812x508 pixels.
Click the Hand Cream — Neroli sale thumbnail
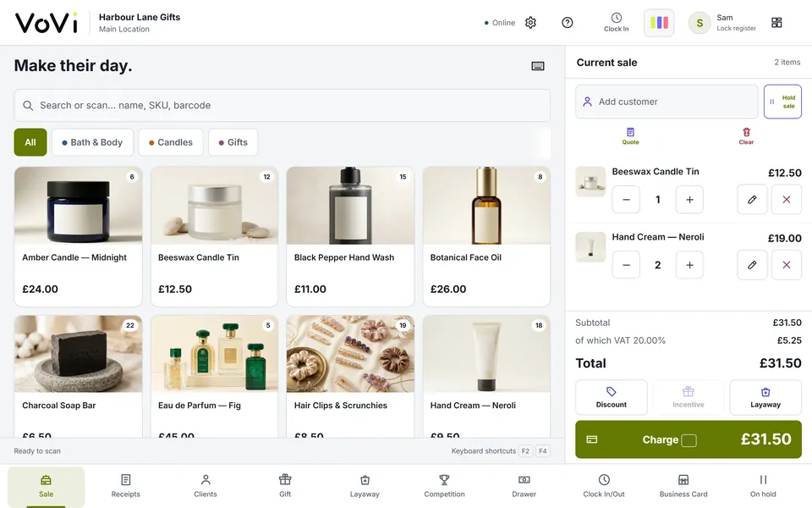tap(590, 246)
